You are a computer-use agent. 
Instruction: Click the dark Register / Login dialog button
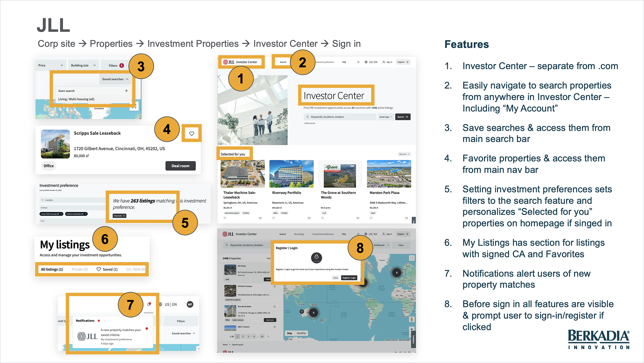point(349,278)
